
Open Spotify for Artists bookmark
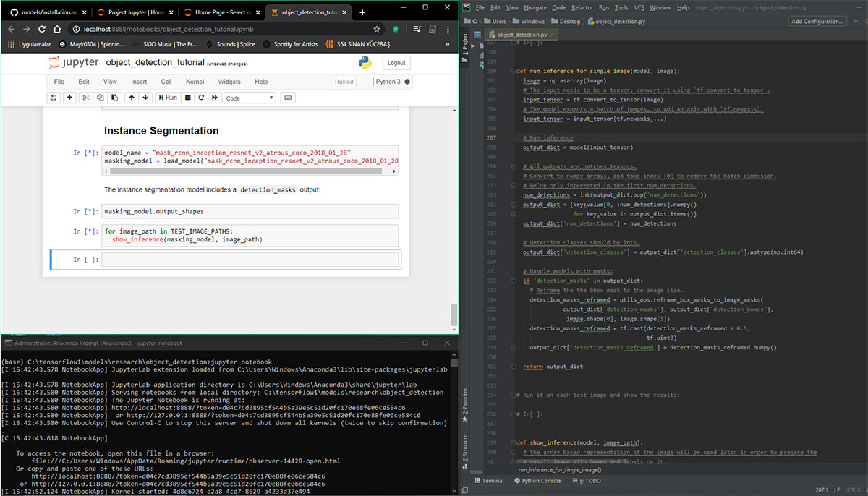pos(290,44)
